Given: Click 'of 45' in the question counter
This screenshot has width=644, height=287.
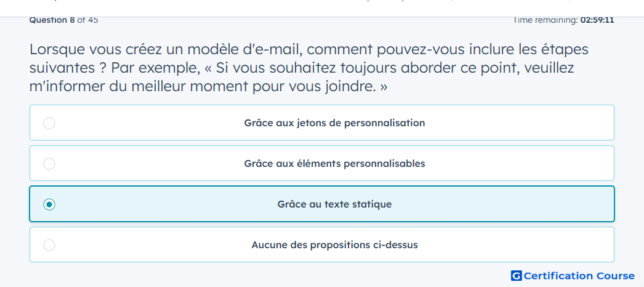Looking at the screenshot, I should pyautogui.click(x=87, y=20).
